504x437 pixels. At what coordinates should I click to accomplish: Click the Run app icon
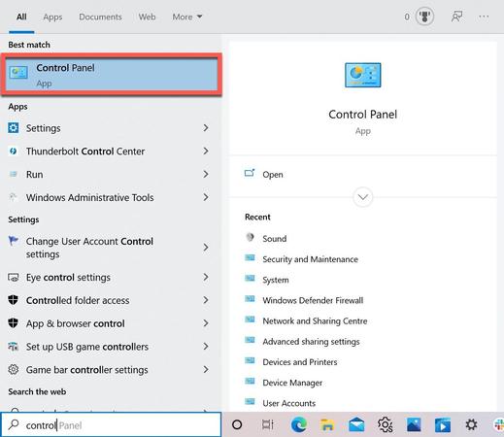pos(13,174)
